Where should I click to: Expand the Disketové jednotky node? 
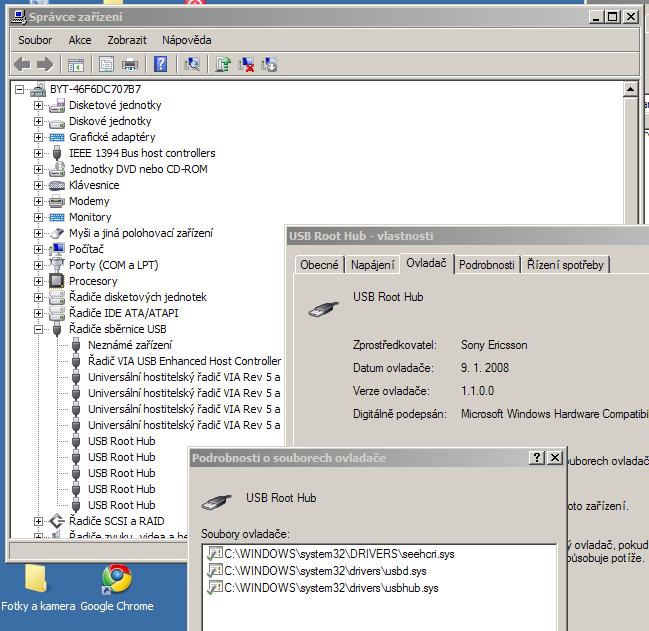point(39,105)
